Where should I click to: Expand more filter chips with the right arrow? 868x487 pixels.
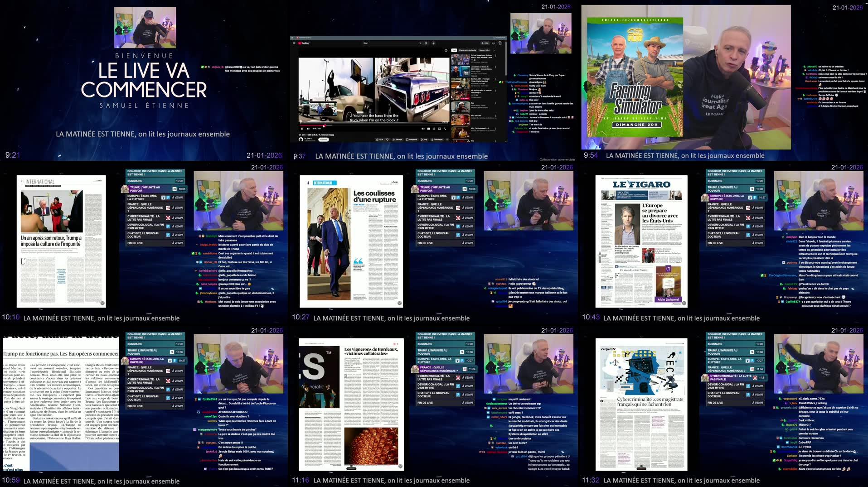tap(494, 50)
